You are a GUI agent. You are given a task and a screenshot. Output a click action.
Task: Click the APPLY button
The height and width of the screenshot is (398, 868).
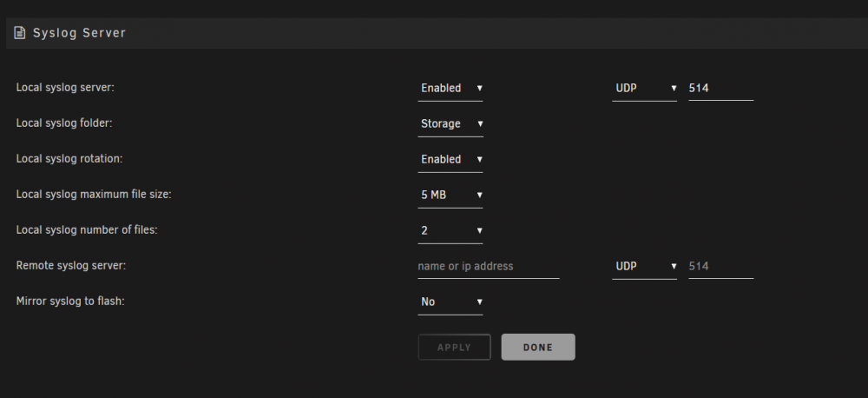coord(454,347)
